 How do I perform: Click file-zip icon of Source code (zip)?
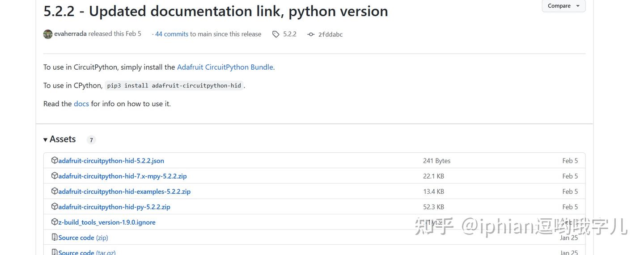(x=55, y=237)
